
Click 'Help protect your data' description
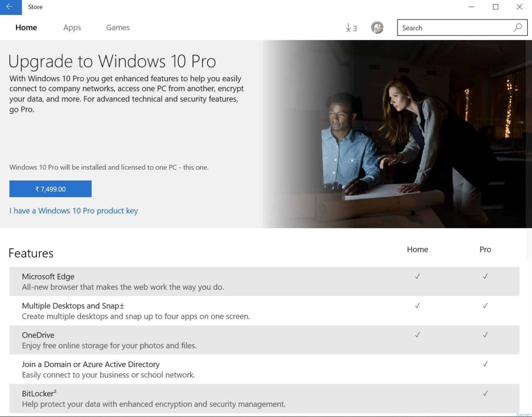[x=154, y=404]
